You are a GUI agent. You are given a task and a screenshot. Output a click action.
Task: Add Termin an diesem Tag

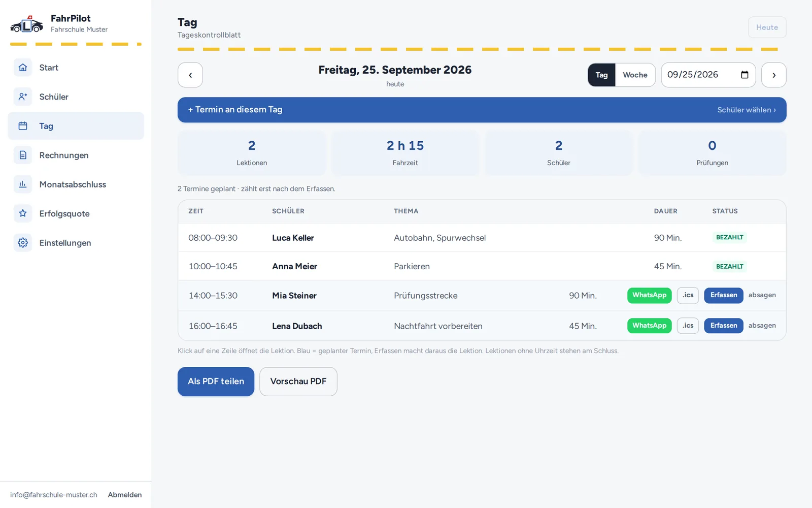click(482, 110)
